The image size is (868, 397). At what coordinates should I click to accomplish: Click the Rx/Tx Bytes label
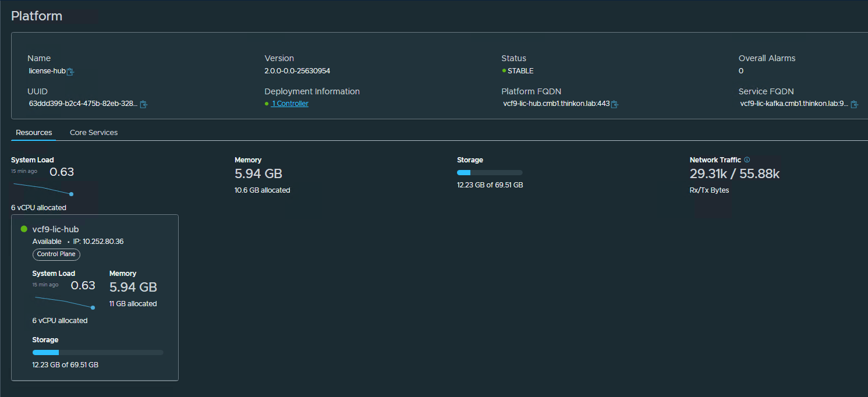[709, 190]
